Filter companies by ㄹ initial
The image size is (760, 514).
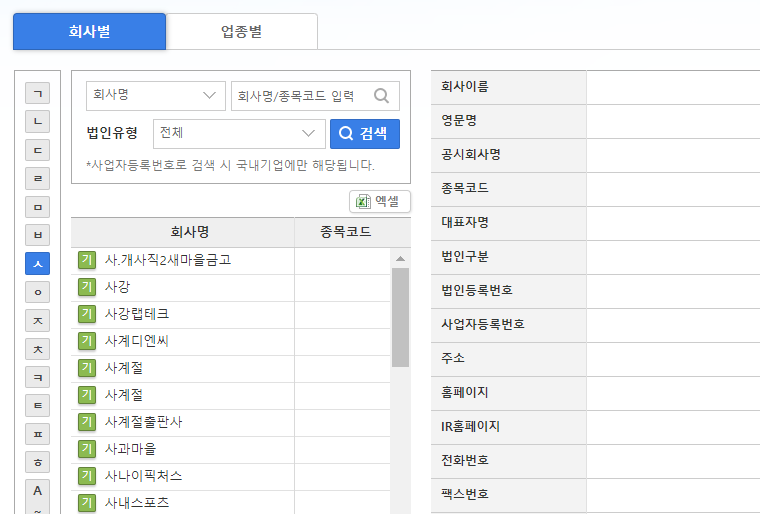tap(37, 178)
